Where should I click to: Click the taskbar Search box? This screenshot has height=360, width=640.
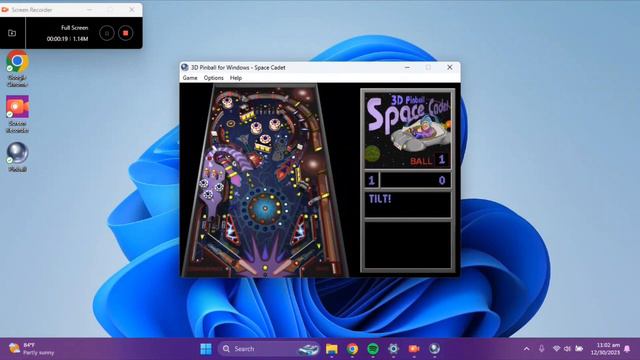pos(269,349)
